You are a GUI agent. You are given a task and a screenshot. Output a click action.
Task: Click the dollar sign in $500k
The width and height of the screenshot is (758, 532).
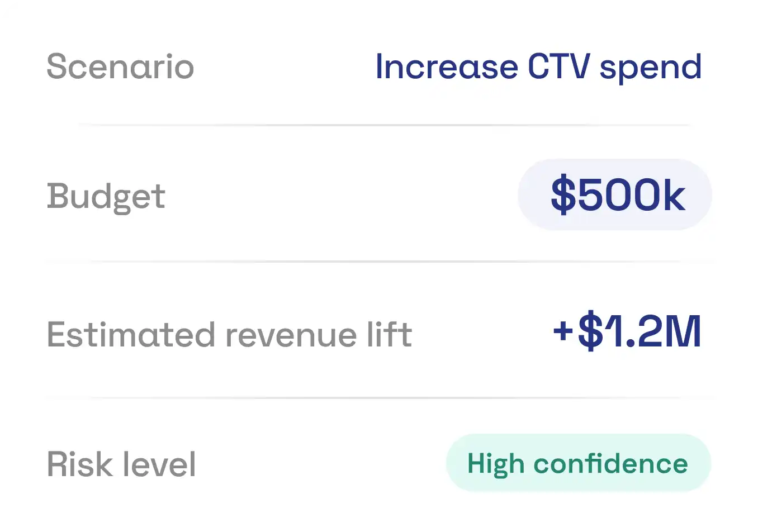coord(563,194)
